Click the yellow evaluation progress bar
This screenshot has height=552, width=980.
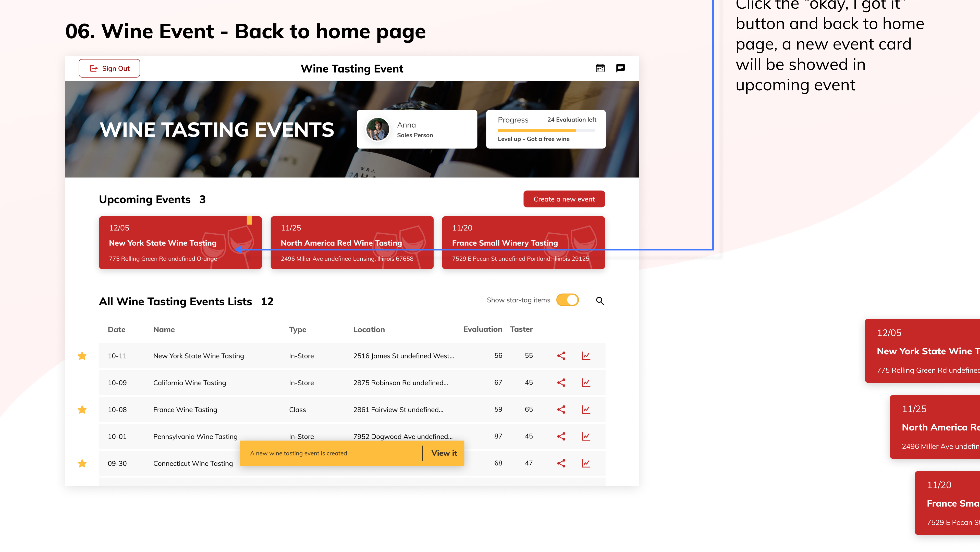click(x=536, y=130)
